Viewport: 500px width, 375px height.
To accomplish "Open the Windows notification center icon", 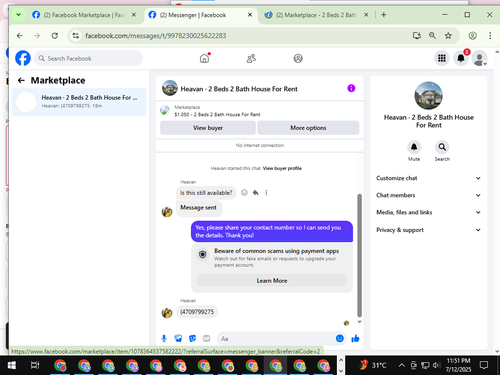I will pos(484,365).
